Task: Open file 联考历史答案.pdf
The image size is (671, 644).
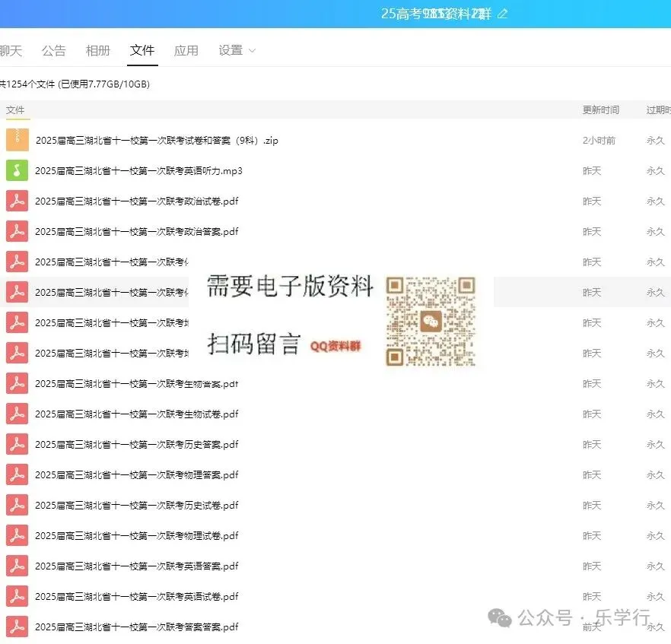Action: coord(136,444)
